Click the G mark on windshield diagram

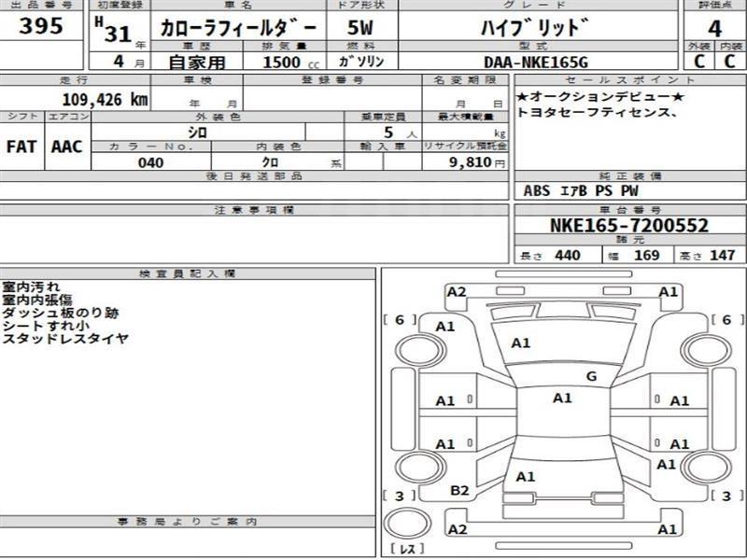(591, 377)
